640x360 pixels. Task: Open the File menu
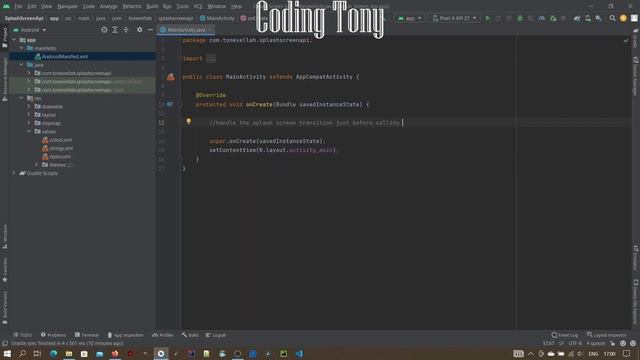tap(18, 7)
